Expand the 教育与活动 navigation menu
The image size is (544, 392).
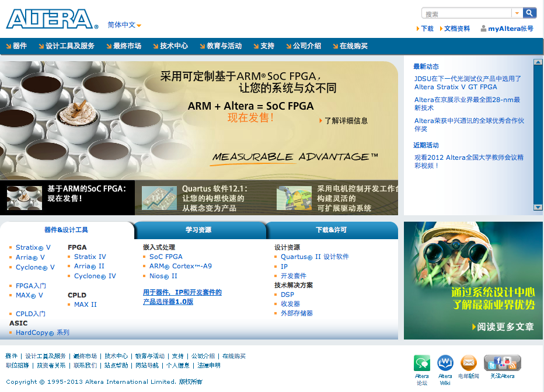coord(221,45)
